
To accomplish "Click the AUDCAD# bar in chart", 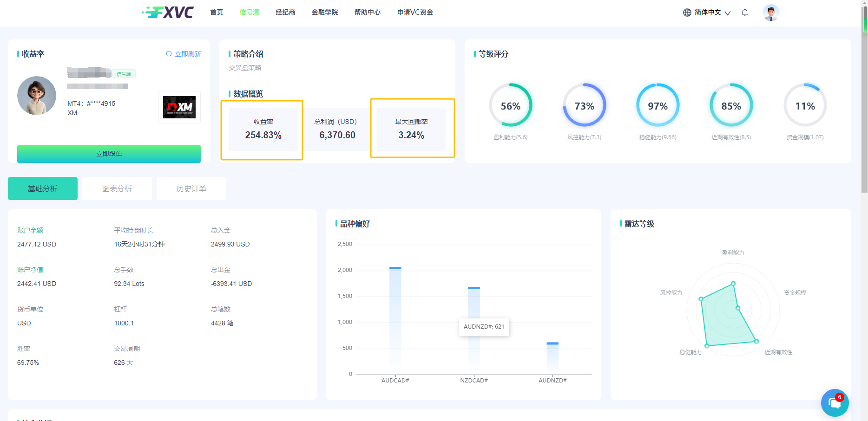I will 395,320.
